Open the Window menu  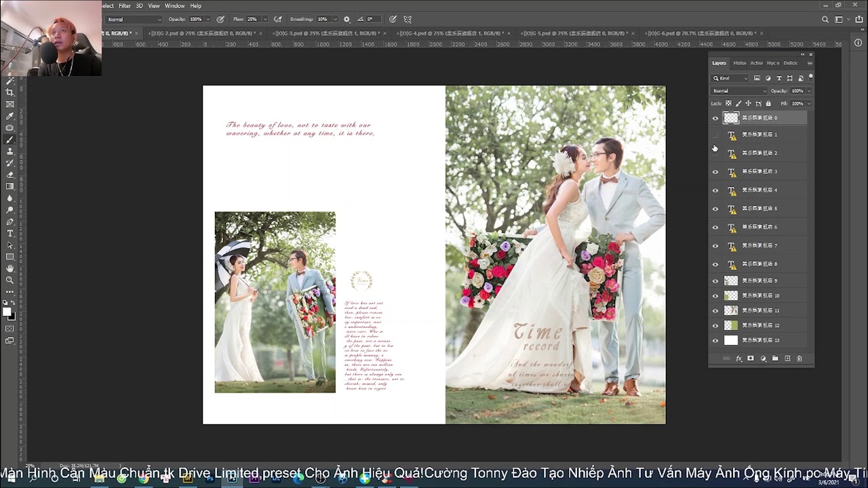174,6
